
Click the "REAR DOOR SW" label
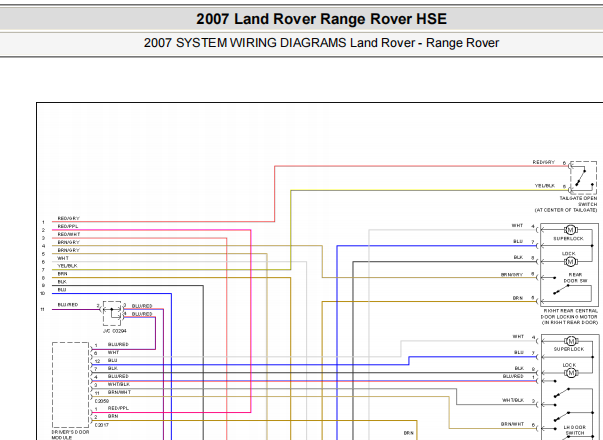click(x=575, y=278)
